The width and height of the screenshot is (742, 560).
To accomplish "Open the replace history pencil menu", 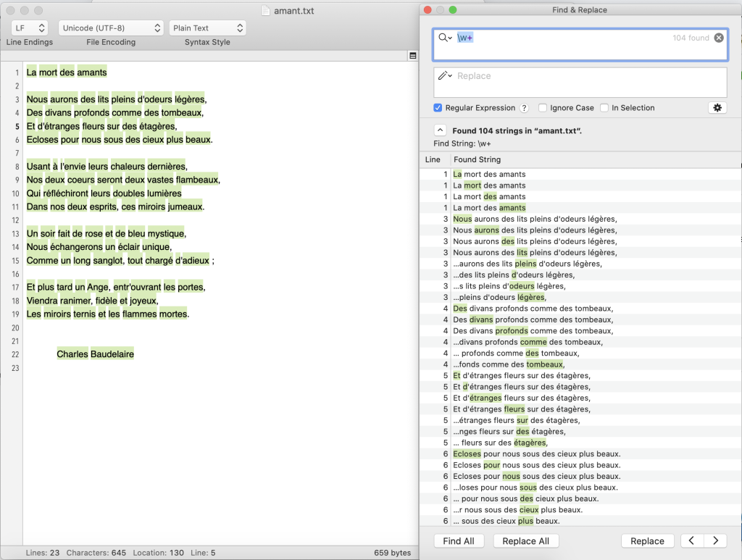I will [445, 75].
